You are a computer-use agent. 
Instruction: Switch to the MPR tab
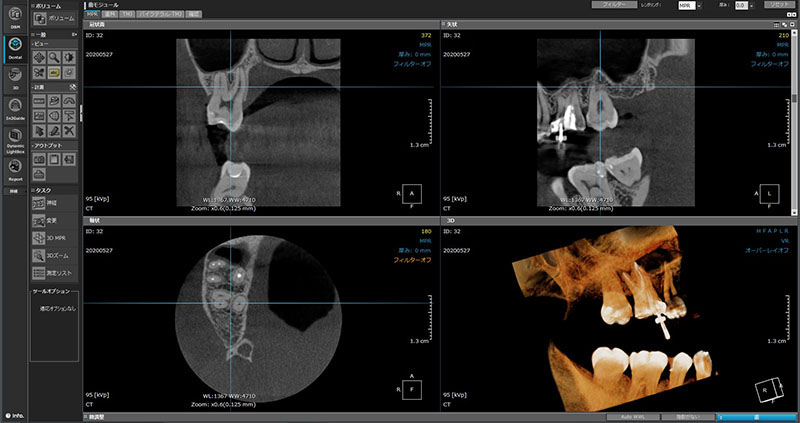click(x=92, y=14)
